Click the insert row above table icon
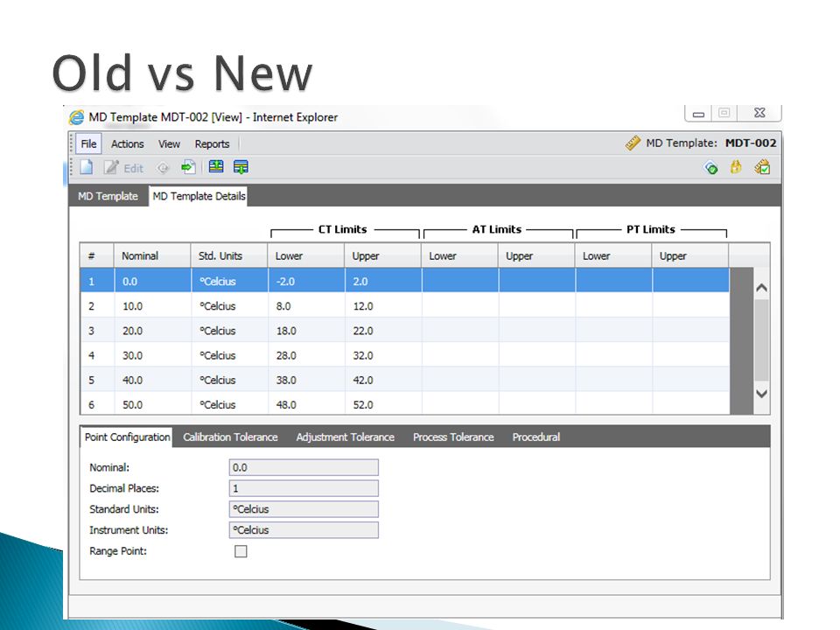 [x=216, y=166]
